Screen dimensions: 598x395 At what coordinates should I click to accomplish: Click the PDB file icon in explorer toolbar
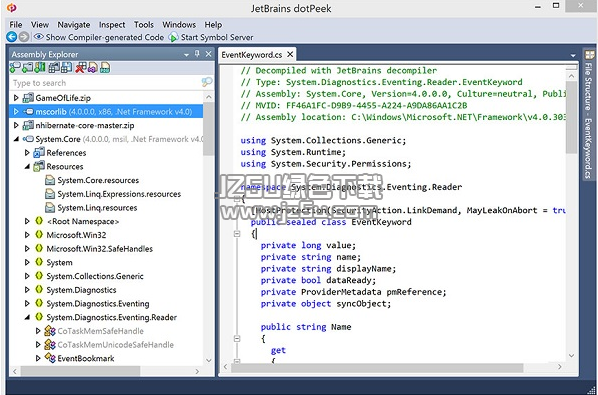point(105,68)
